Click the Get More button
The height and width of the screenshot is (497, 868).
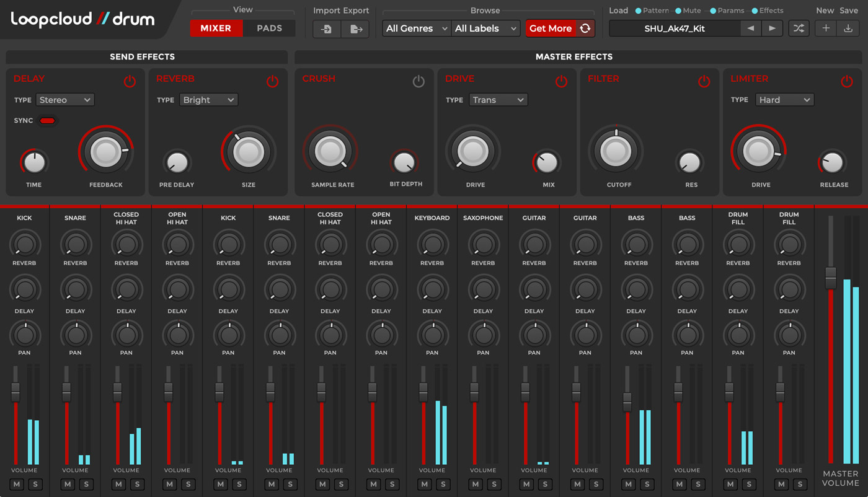[551, 28]
